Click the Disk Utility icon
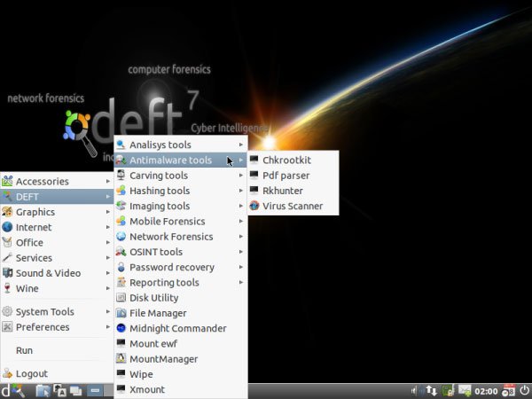Viewport: 532px width, 399px height. tap(121, 298)
